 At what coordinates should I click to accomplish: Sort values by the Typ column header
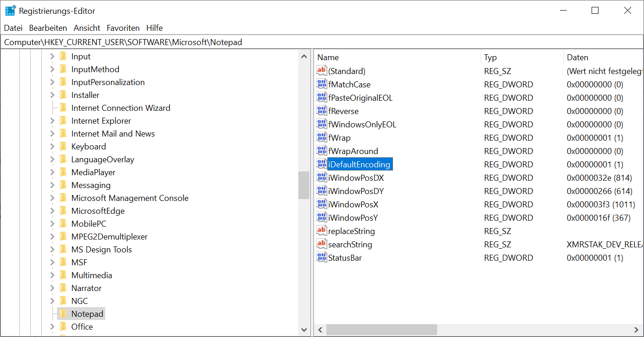click(x=522, y=57)
